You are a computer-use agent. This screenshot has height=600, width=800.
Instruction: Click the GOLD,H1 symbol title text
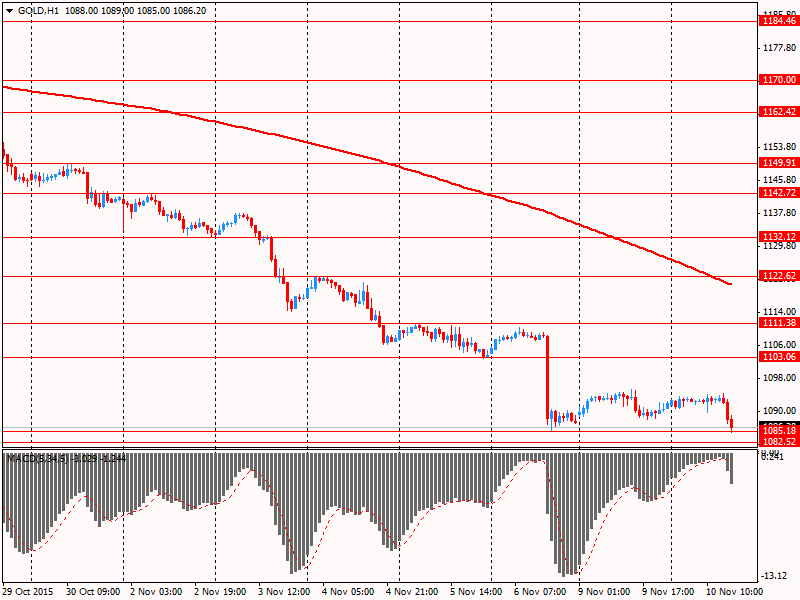click(x=38, y=11)
